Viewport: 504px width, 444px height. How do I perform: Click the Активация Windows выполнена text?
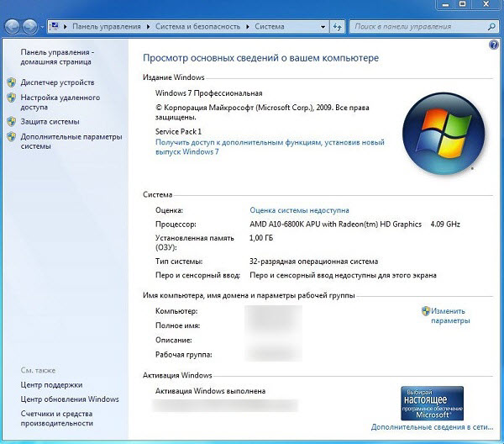pos(210,391)
